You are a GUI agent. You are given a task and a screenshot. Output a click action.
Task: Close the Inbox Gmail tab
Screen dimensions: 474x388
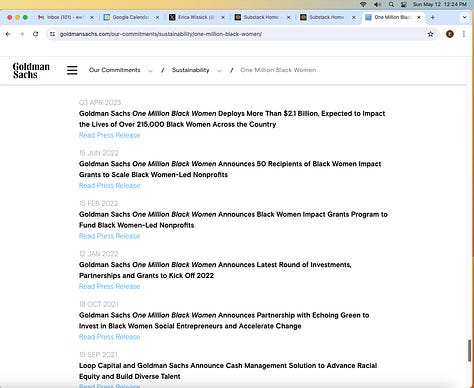[92, 17]
